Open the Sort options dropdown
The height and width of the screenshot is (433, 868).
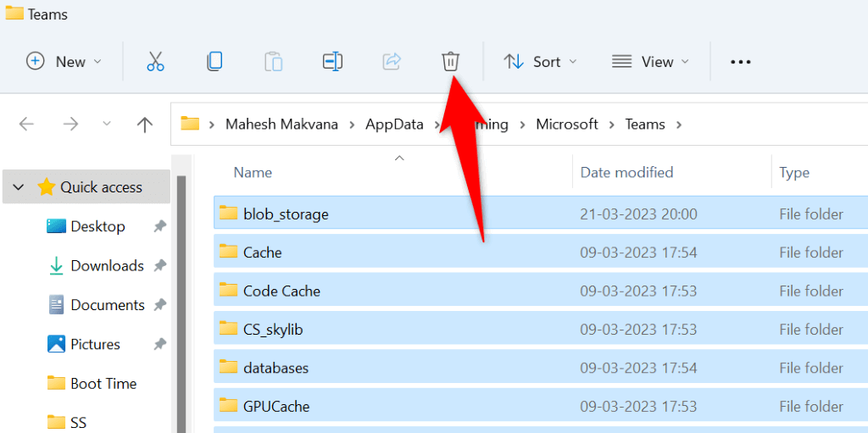(540, 61)
